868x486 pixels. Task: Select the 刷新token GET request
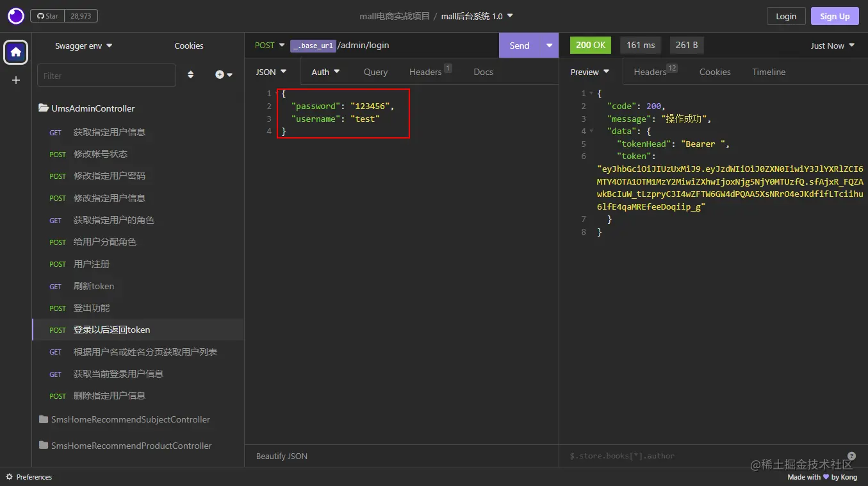coord(138,286)
